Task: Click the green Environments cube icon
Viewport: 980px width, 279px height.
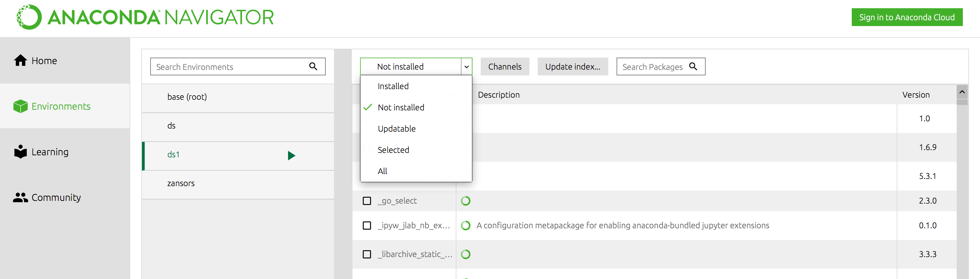Action: coord(21,107)
